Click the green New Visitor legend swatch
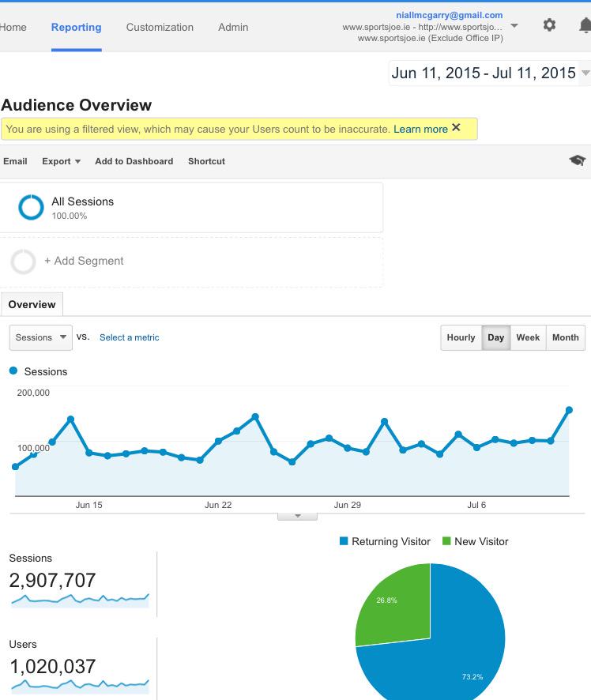The width and height of the screenshot is (591, 700). point(446,541)
